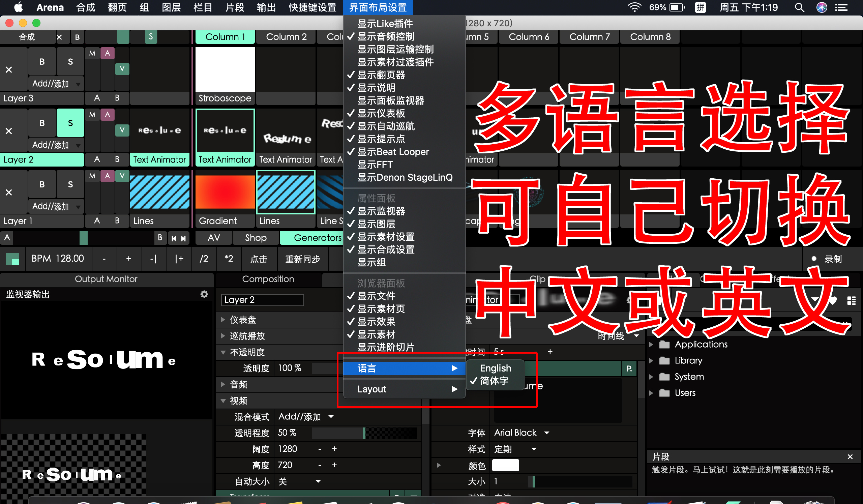The width and height of the screenshot is (863, 504).
Task: Click the Siri icon in the menu bar
Action: tap(822, 7)
